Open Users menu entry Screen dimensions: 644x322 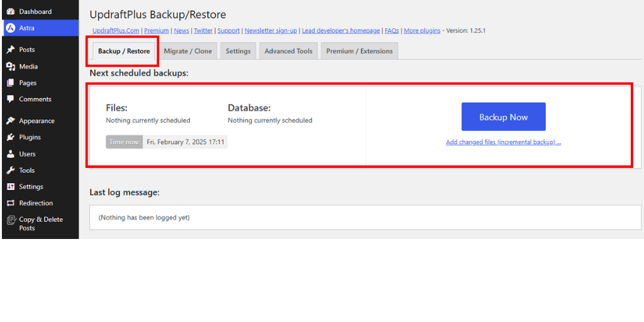(40, 154)
